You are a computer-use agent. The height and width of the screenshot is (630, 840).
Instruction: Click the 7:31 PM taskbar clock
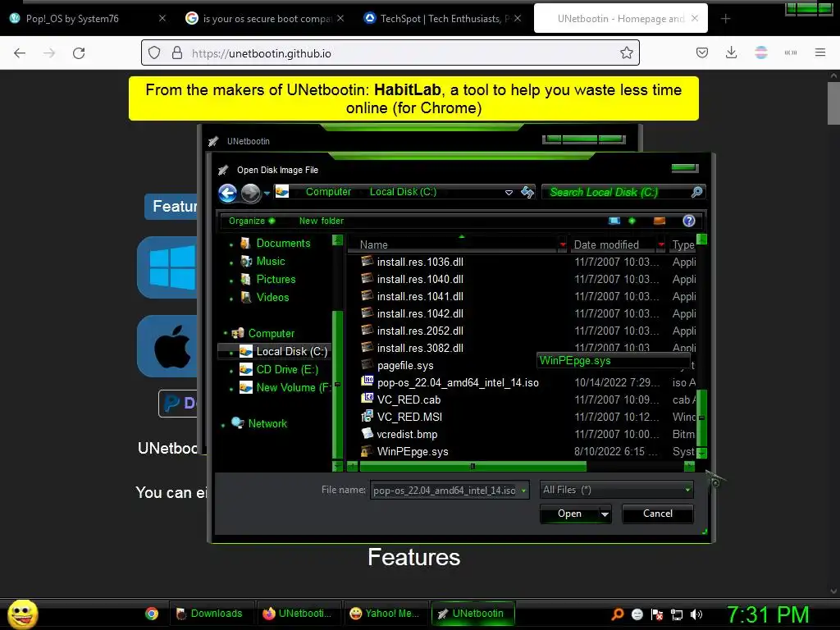pyautogui.click(x=768, y=614)
